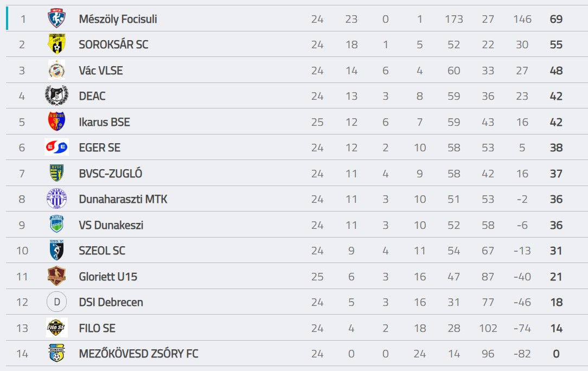
Task: Open the BVSC-ZUGLÓ team link
Action: [x=110, y=174]
